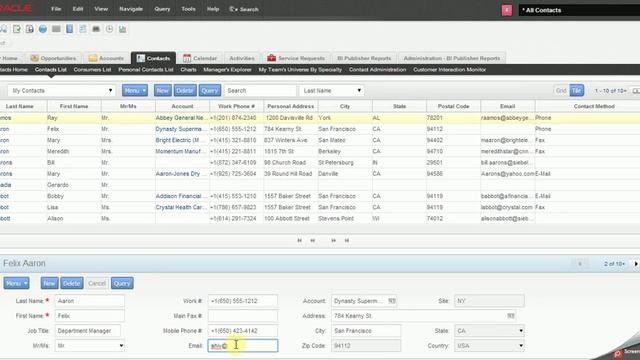
Task: Open the Help menu
Action: [213, 9]
